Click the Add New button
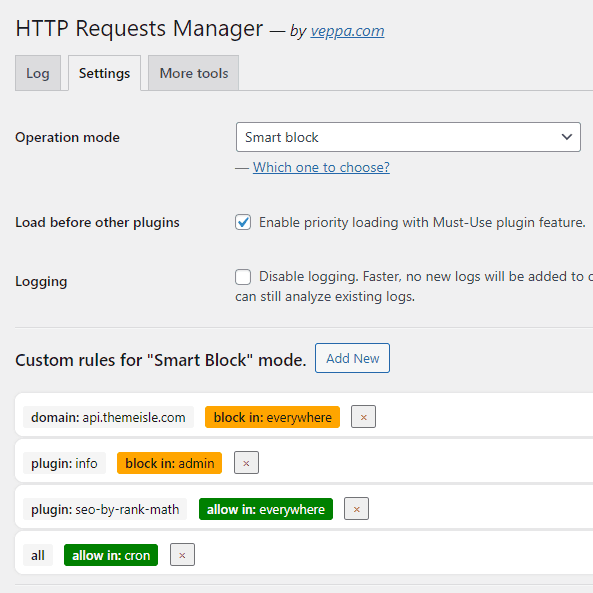This screenshot has height=593, width=593. (x=352, y=358)
